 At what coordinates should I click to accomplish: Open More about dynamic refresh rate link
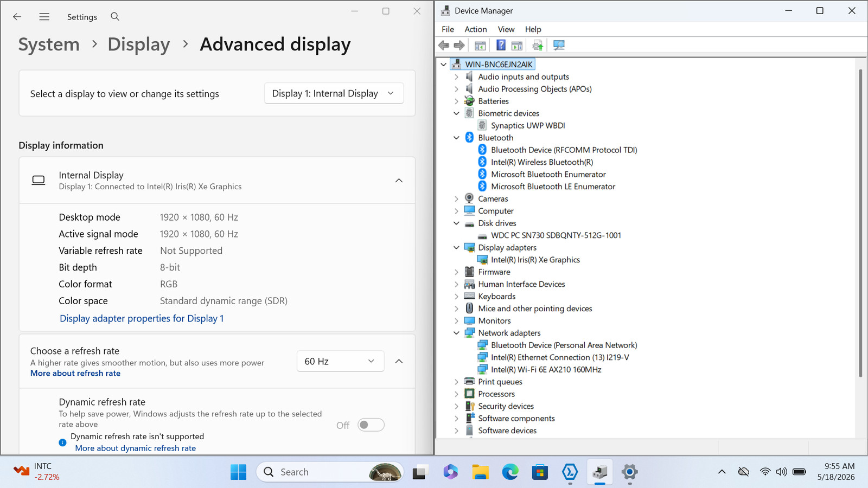pyautogui.click(x=136, y=448)
